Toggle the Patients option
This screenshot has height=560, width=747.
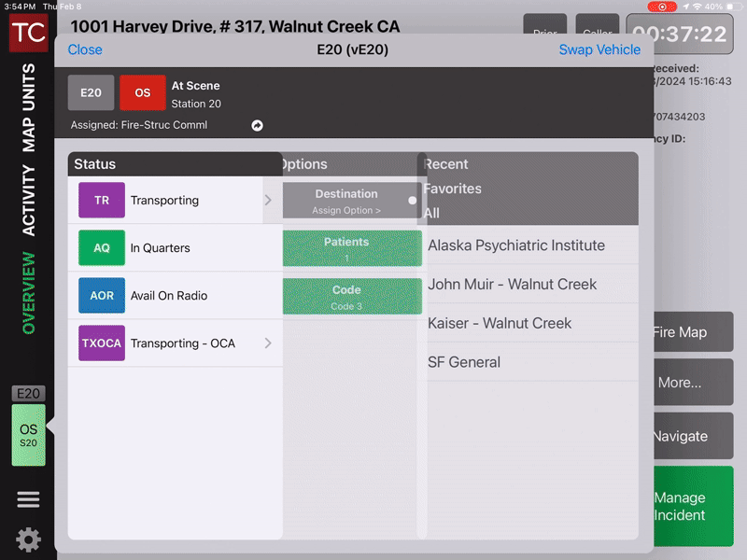(x=346, y=248)
